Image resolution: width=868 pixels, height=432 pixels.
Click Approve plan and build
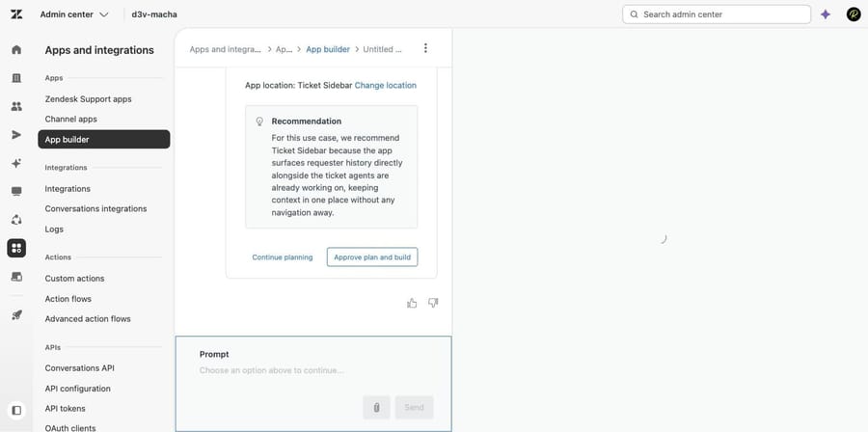372,257
